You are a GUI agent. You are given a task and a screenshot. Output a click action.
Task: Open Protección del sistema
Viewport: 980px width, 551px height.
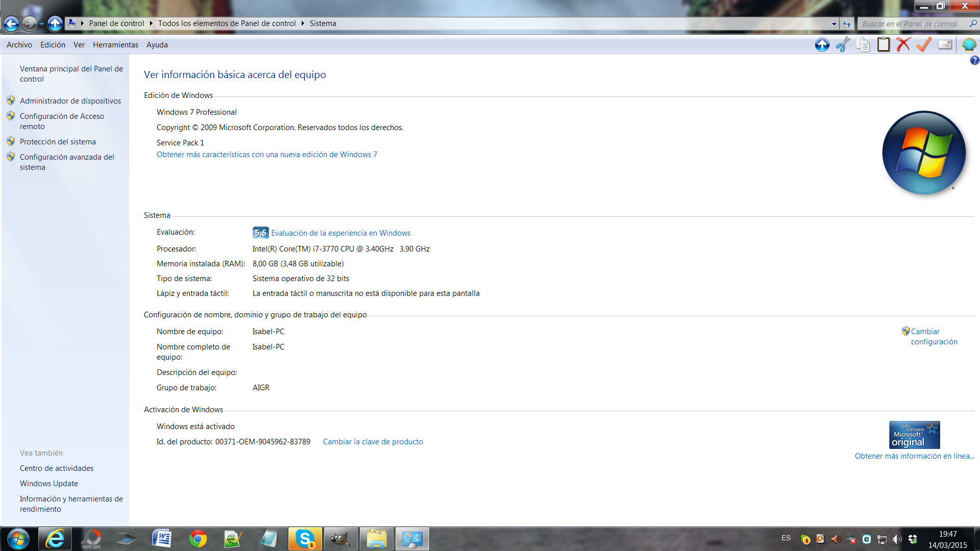58,142
